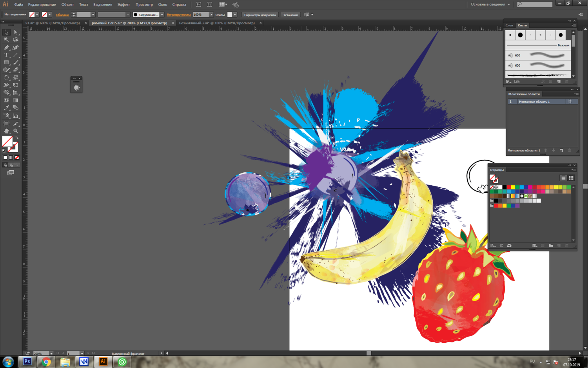Open Photoshop from the Windows taskbar

[27, 361]
